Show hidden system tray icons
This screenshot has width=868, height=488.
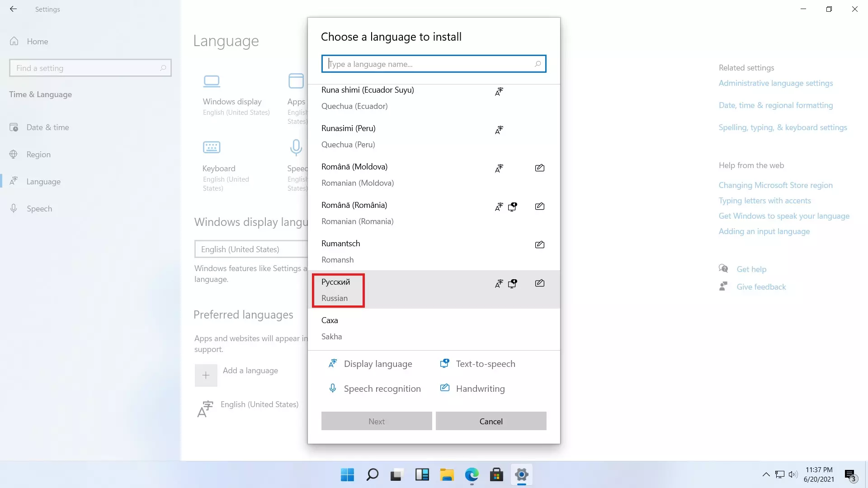coord(766,474)
